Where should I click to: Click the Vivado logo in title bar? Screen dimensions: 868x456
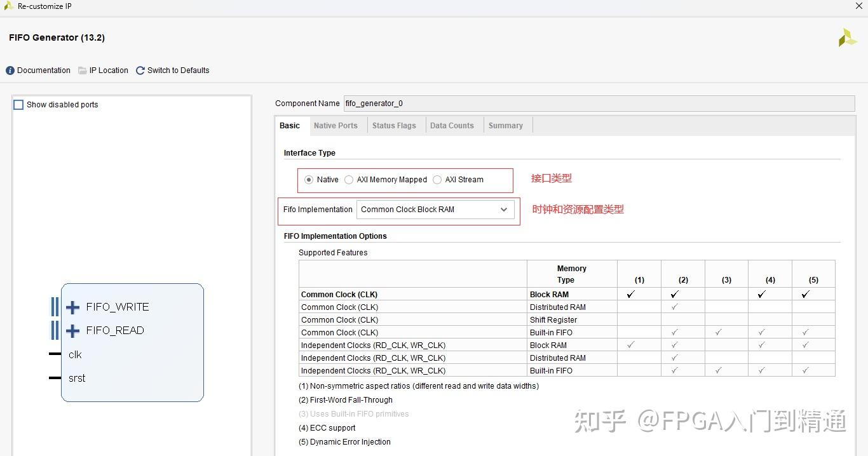(8, 6)
